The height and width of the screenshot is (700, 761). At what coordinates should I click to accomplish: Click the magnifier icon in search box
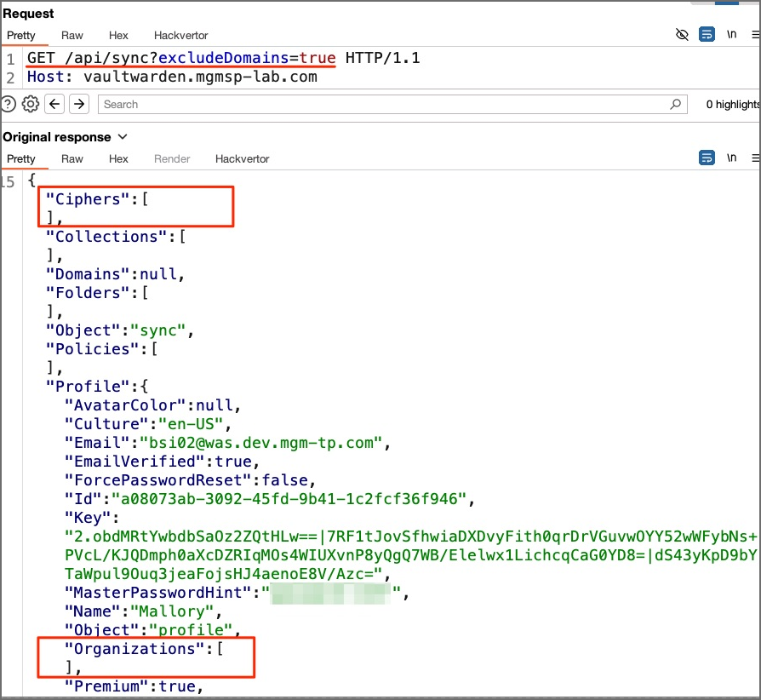coord(676,104)
